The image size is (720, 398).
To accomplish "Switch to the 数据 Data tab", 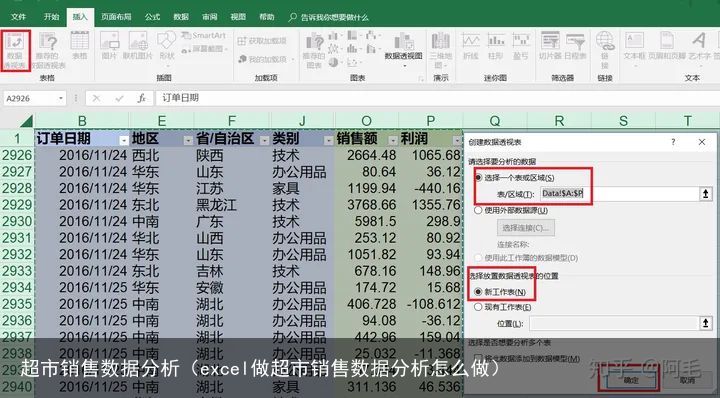I will coord(181,17).
